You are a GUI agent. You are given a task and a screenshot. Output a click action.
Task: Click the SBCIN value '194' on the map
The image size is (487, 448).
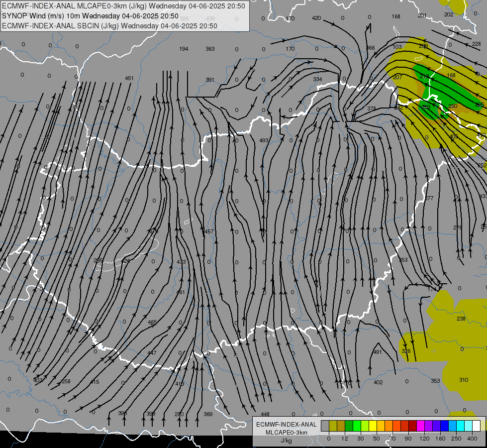click(184, 49)
